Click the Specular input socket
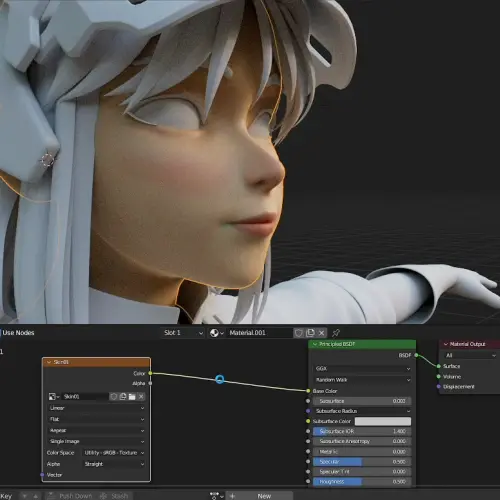The image size is (500, 500). [308, 461]
